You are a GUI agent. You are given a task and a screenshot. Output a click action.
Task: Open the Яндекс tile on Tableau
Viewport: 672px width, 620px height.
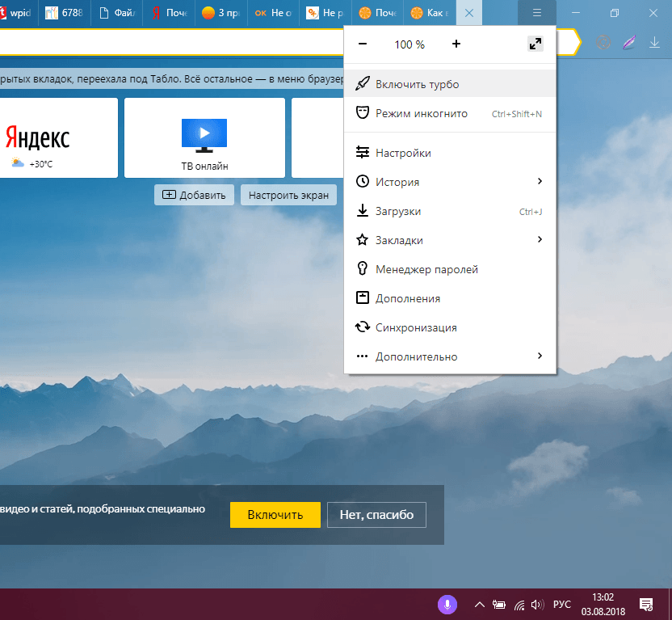(58, 137)
